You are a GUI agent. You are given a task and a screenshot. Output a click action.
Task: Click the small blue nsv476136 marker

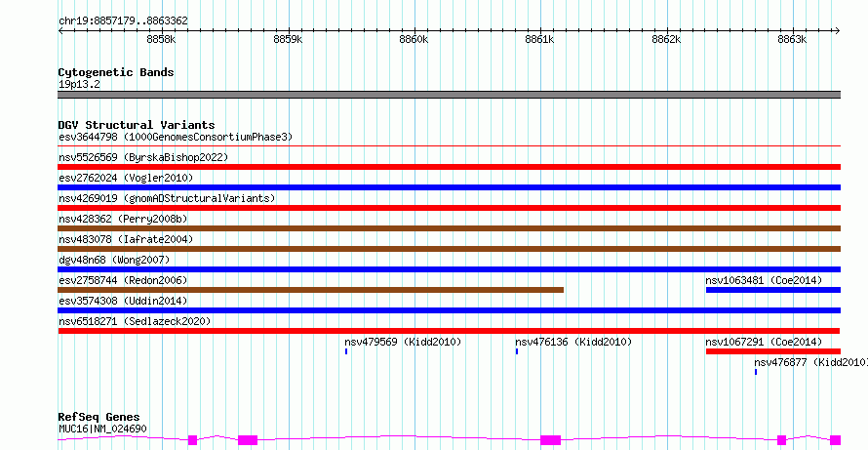pyautogui.click(x=517, y=351)
